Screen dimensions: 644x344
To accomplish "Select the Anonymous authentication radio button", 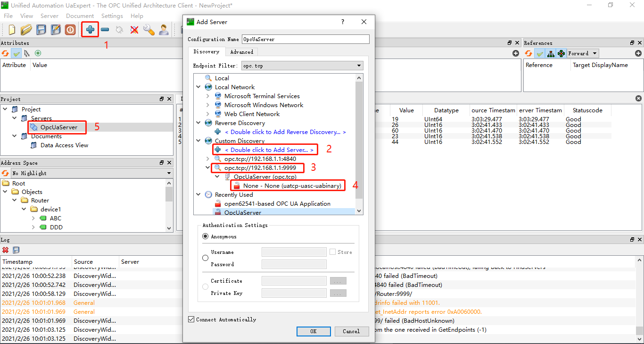I will 205,236.
